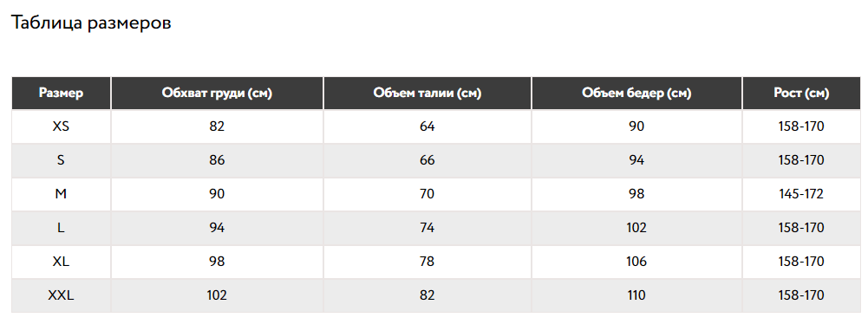Click the Обхват груди (см) header
This screenshot has height=324, width=868.
click(x=217, y=93)
